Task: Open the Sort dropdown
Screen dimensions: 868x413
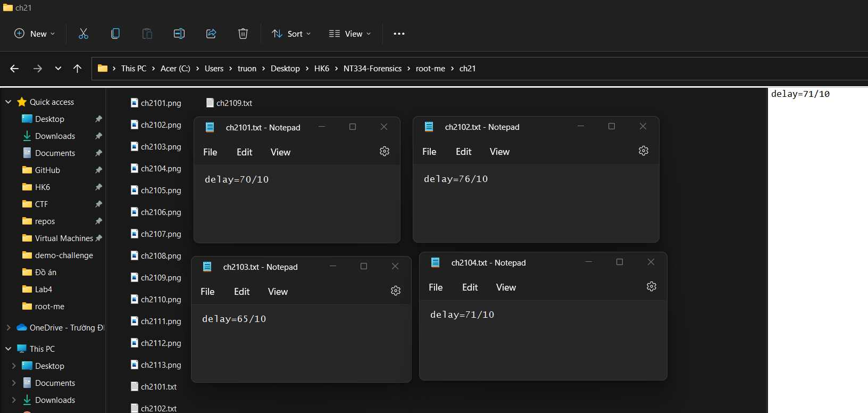Action: coord(291,34)
